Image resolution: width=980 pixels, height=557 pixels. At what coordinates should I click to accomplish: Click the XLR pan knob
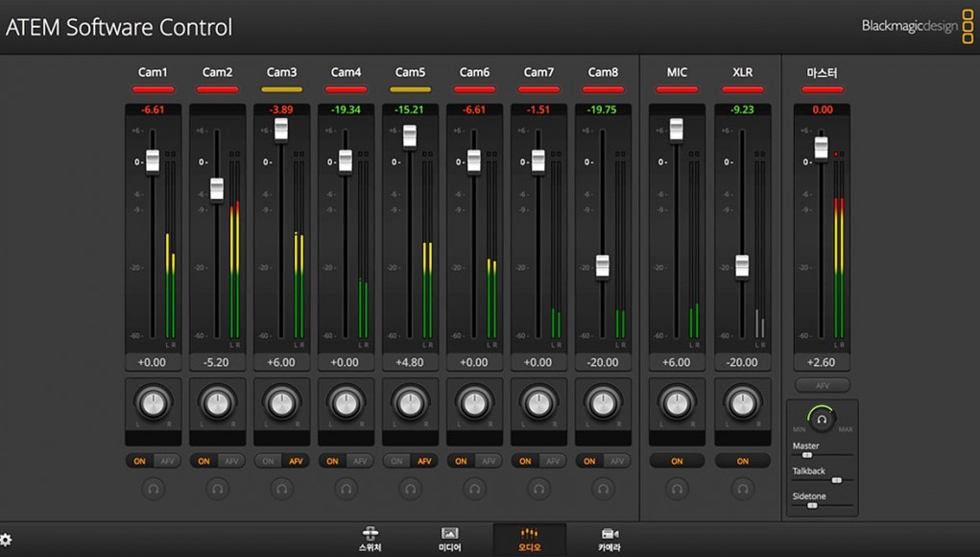point(743,403)
